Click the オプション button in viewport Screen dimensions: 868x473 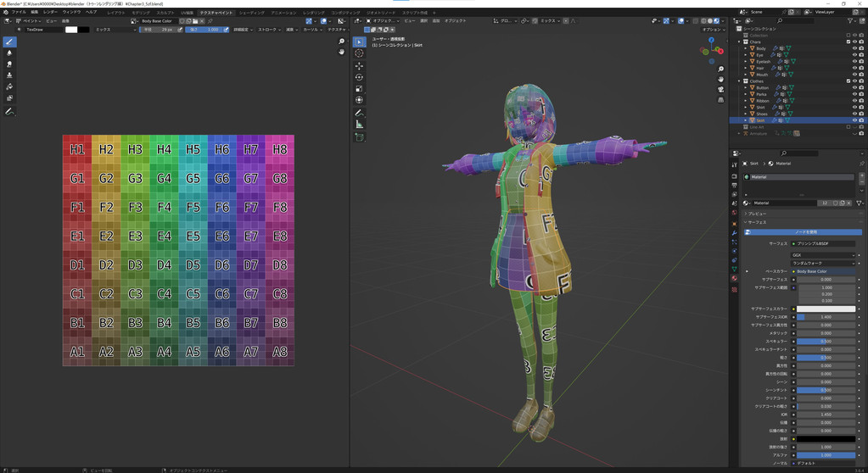coord(712,30)
